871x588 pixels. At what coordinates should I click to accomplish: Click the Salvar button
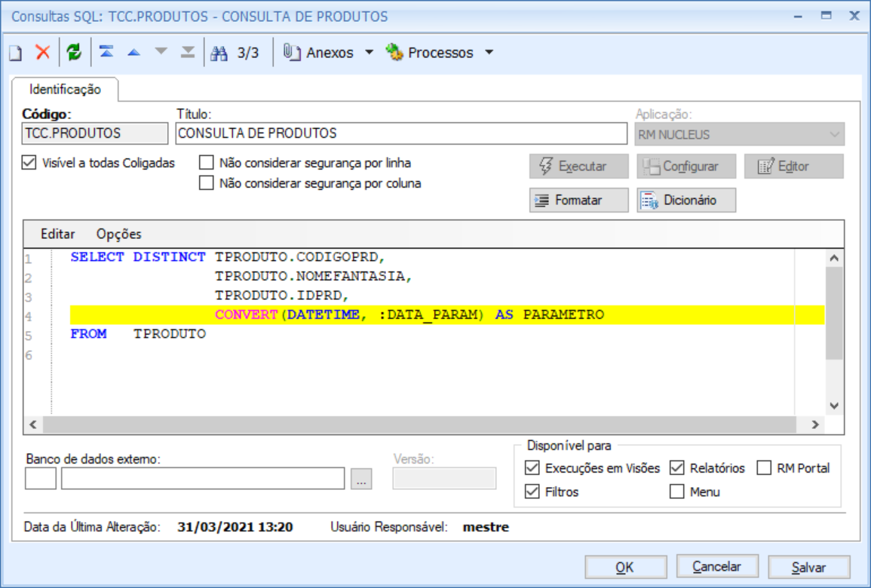coord(808,567)
